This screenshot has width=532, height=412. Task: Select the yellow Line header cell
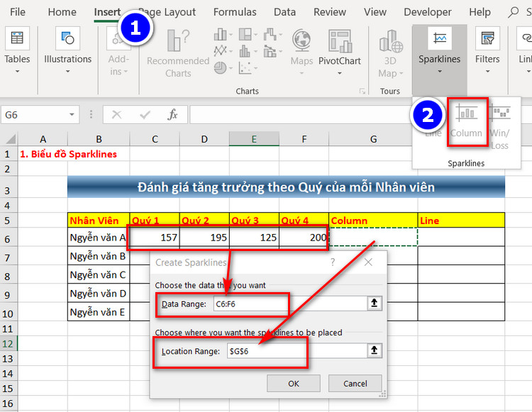[461, 220]
